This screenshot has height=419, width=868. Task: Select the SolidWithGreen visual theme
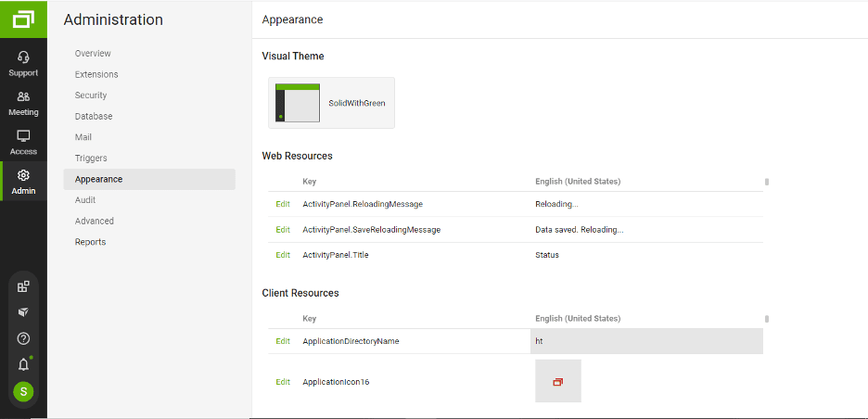click(331, 103)
